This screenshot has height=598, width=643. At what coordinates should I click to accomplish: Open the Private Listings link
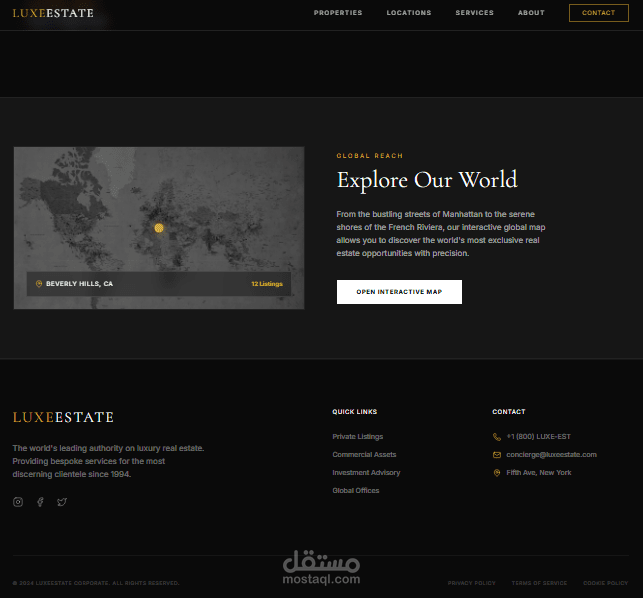tap(358, 437)
